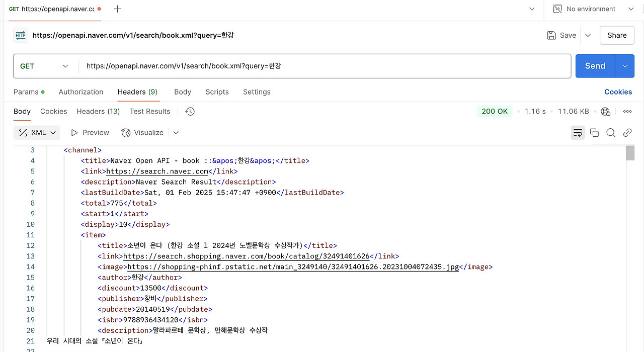Viewport: 644px width, 352px height.
Task: Click the HTTP badge next to the request name
Action: click(20, 35)
